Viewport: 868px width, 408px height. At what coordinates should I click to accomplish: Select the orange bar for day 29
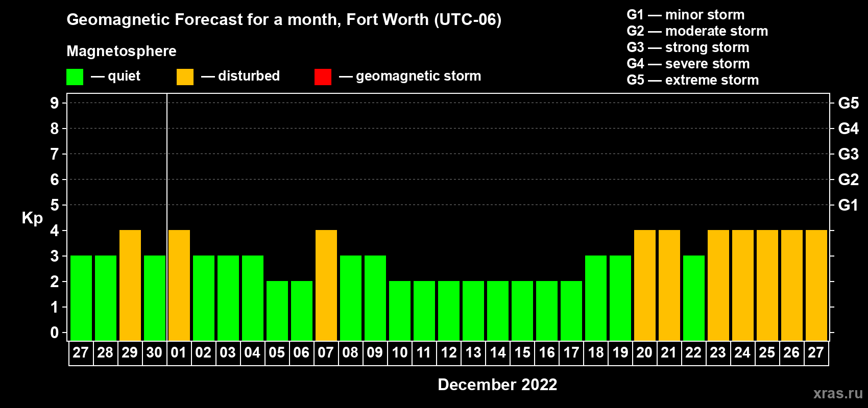(130, 286)
